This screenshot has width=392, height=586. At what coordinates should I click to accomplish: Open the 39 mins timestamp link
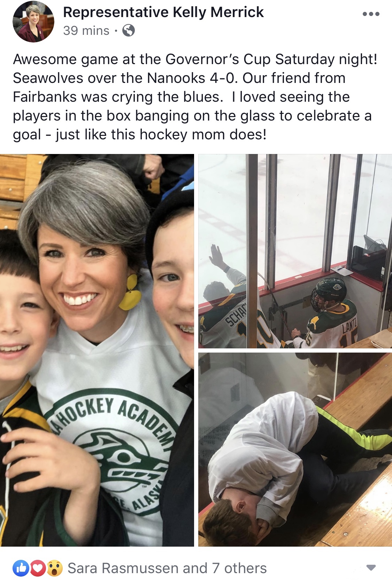(x=86, y=31)
